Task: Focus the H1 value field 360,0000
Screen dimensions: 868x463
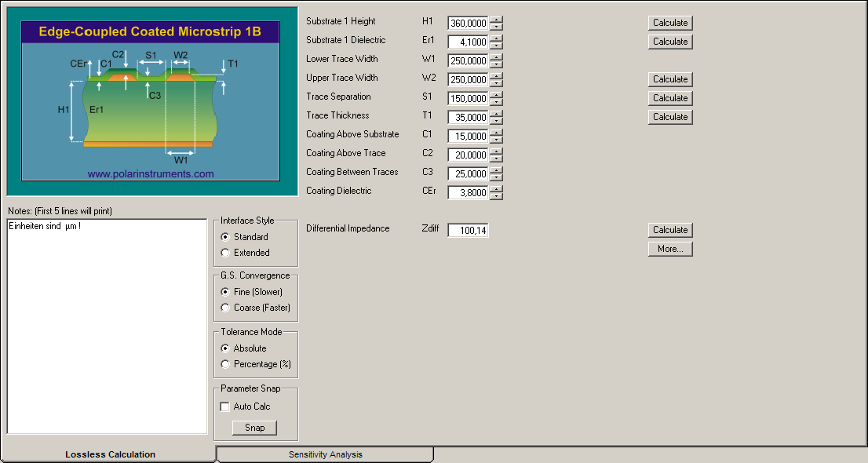Action: pyautogui.click(x=469, y=24)
